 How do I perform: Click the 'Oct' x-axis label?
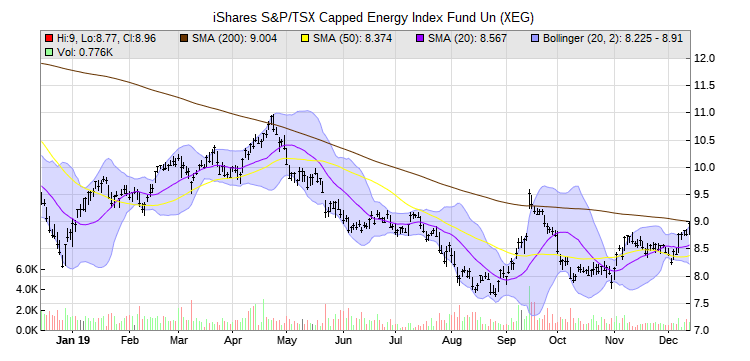[557, 341]
